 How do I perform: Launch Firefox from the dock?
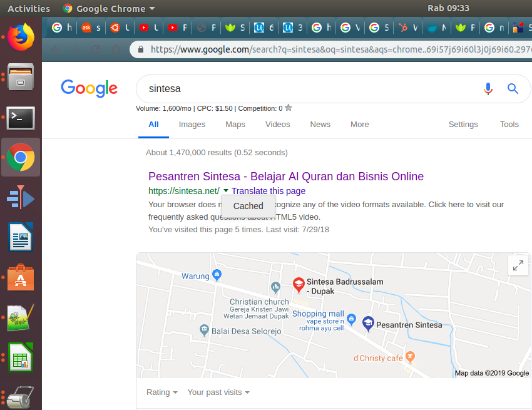point(21,37)
